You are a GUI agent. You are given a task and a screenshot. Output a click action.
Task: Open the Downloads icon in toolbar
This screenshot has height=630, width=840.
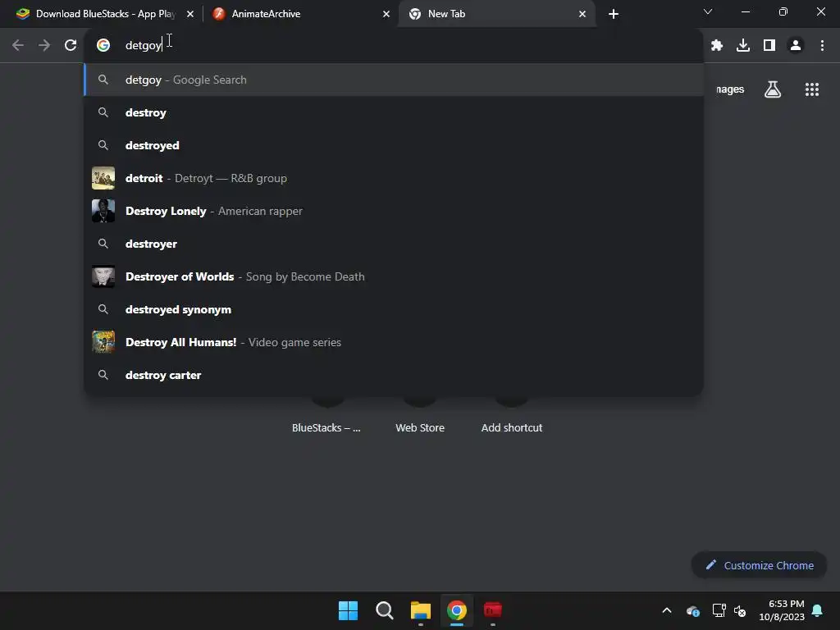pos(743,45)
